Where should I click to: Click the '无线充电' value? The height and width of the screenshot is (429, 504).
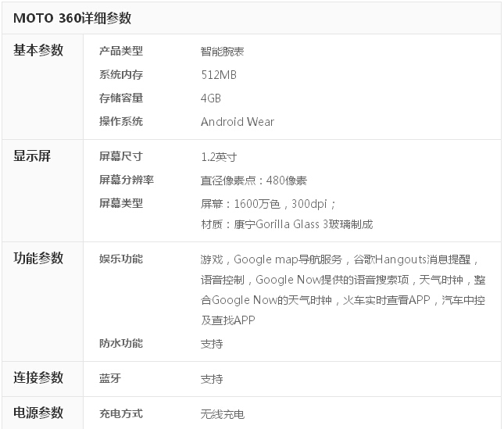pos(223,414)
